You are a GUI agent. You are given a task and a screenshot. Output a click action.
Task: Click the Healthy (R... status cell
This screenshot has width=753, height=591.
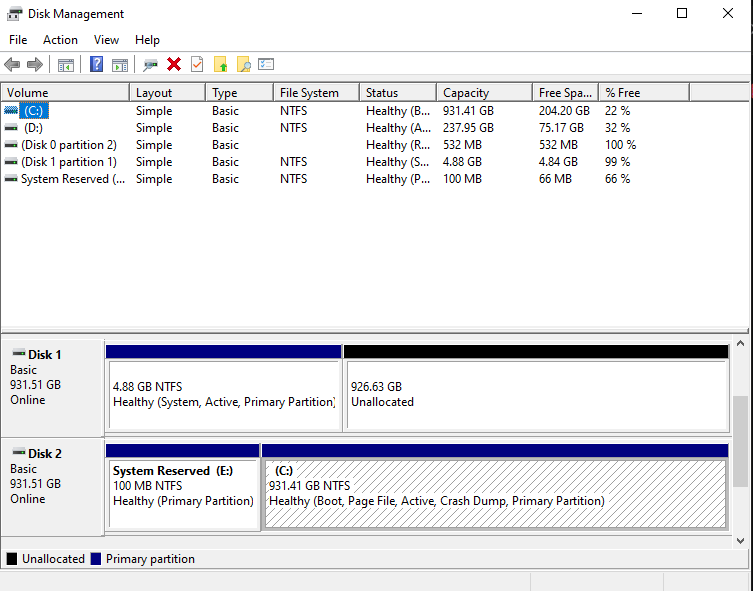(398, 145)
